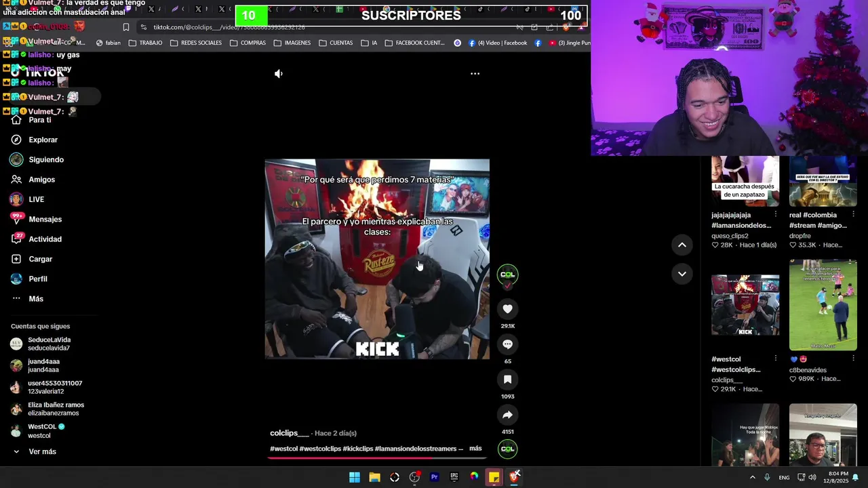Image resolution: width=868 pixels, height=488 pixels.
Task: Click the bookmark icon beside address bar
Action: [125, 27]
